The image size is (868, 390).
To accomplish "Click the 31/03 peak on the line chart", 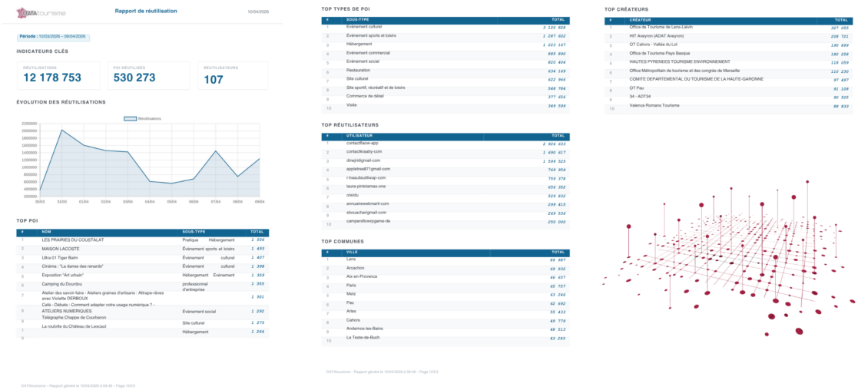I will point(62,130).
